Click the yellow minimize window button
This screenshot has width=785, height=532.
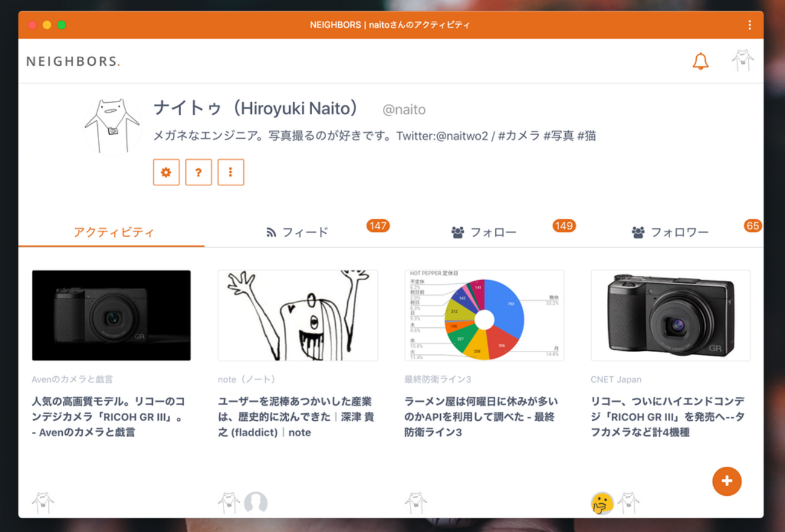pyautogui.click(x=47, y=25)
